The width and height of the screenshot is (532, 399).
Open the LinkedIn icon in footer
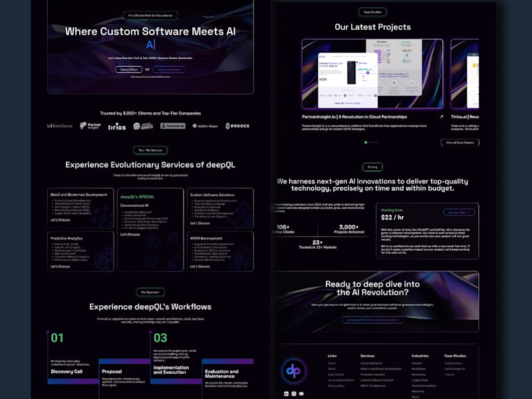[287, 394]
